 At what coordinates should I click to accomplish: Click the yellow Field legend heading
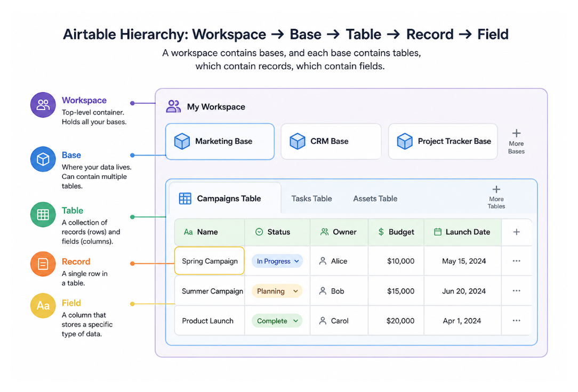71,303
